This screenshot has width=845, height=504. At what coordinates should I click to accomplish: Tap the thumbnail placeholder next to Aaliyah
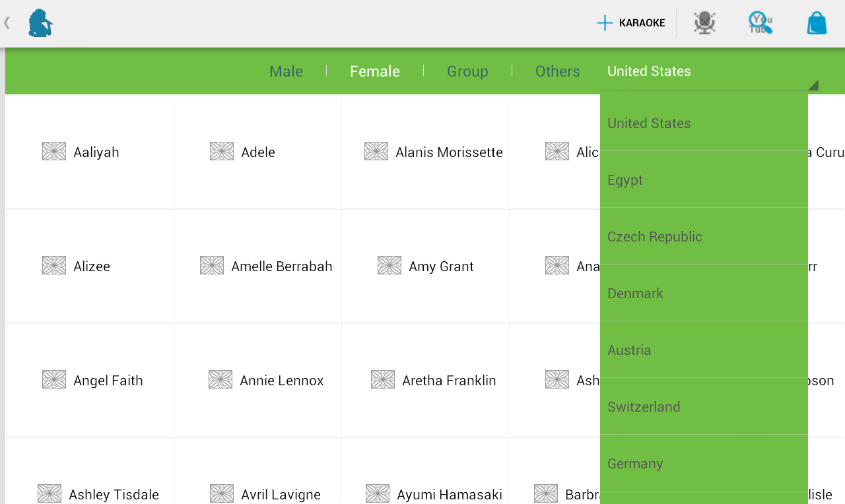[54, 152]
